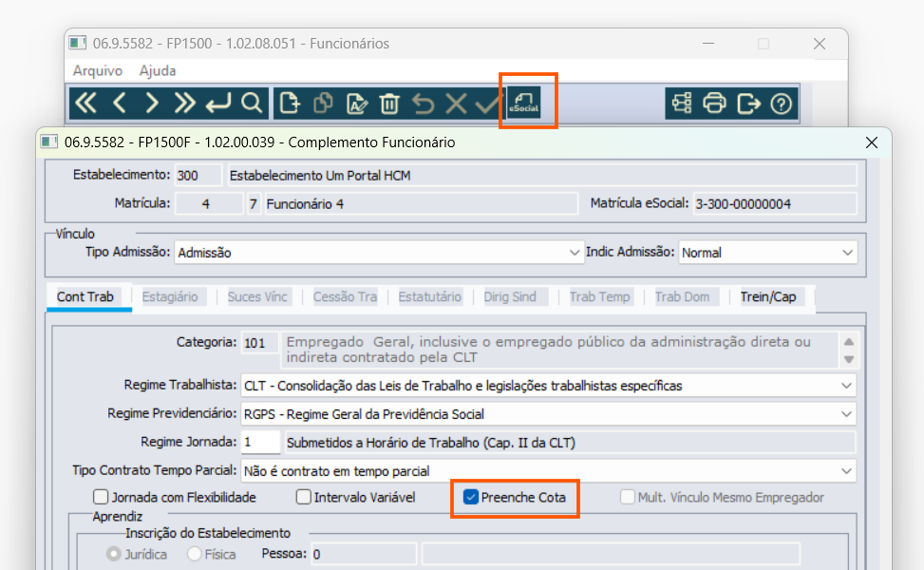Image resolution: width=924 pixels, height=570 pixels.
Task: Exit using the door arrow icon
Action: click(748, 104)
